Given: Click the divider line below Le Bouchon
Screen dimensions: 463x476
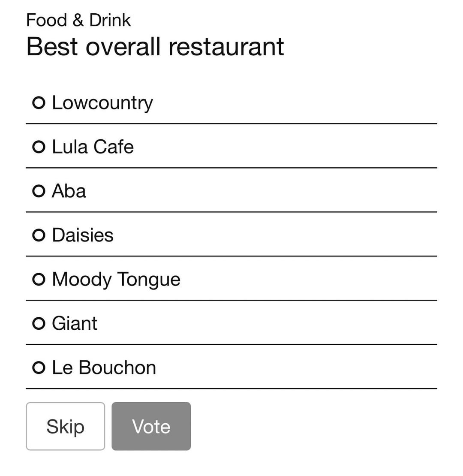Looking at the screenshot, I should point(231,389).
